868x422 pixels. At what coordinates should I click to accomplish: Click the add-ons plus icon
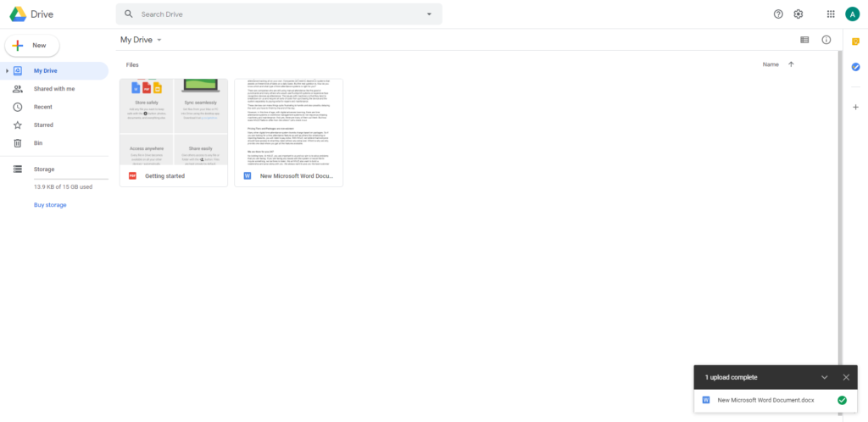click(855, 107)
